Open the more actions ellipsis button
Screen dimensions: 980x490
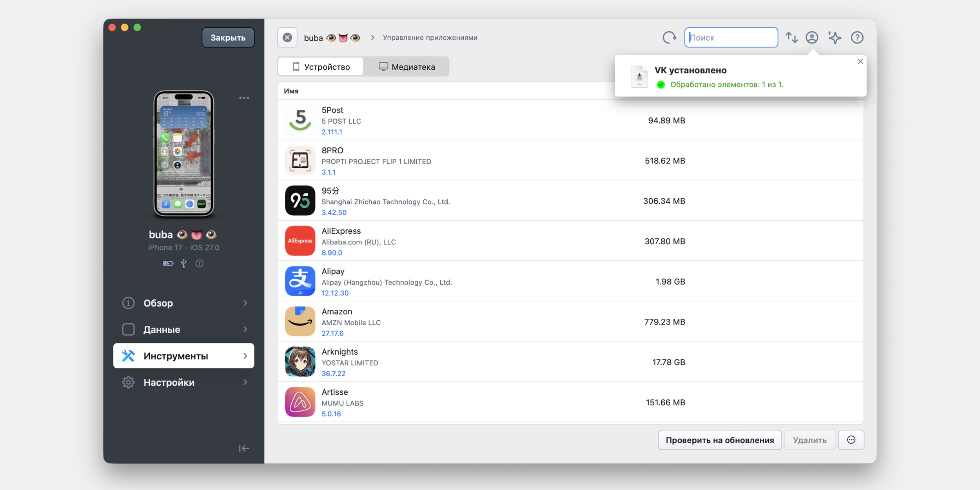[851, 440]
